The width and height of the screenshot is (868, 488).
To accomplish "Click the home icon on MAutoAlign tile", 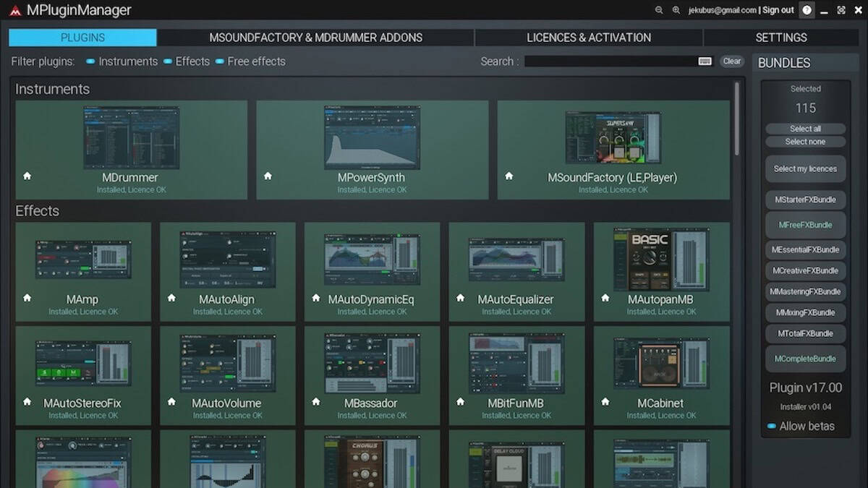I will pyautogui.click(x=171, y=297).
